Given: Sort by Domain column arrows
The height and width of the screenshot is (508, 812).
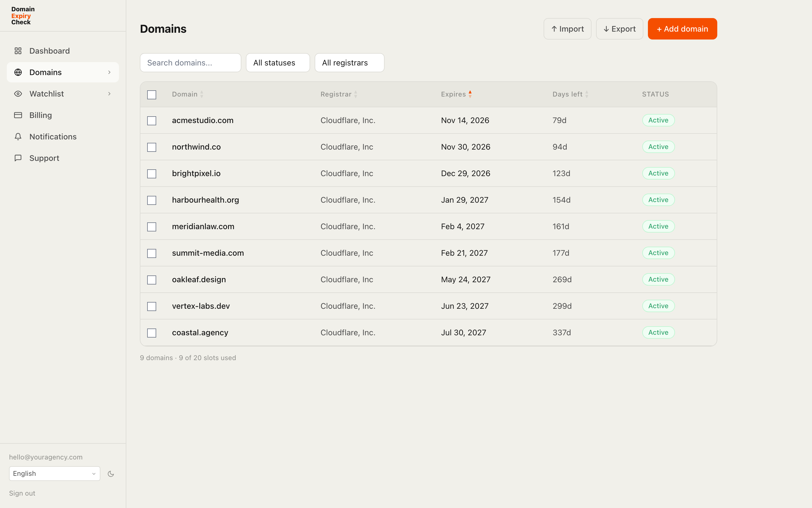Looking at the screenshot, I should tap(202, 95).
